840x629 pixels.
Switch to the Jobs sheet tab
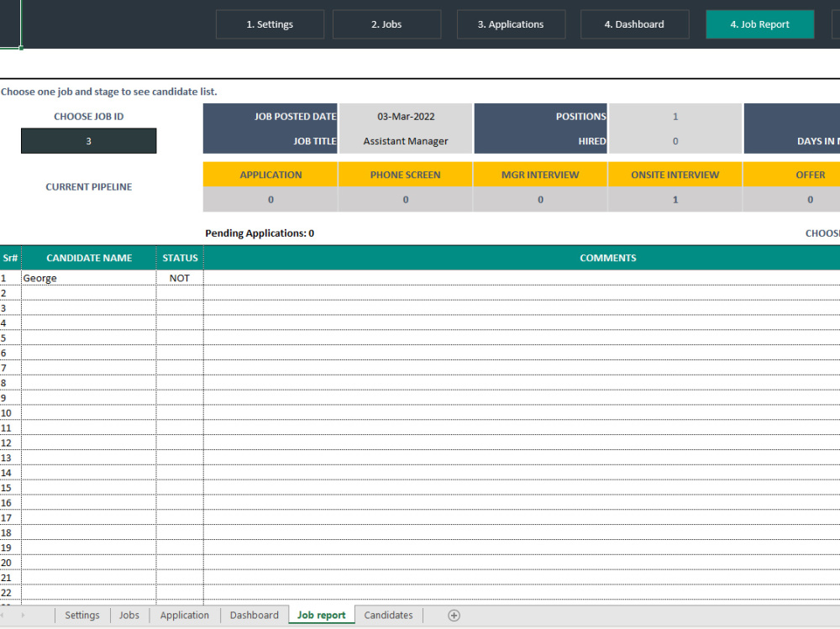coord(129,615)
